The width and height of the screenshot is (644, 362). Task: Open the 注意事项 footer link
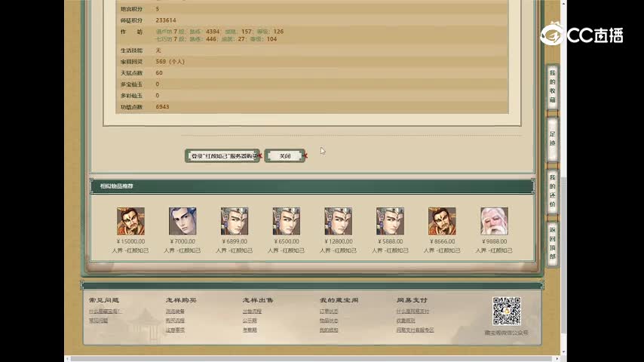pos(175,330)
